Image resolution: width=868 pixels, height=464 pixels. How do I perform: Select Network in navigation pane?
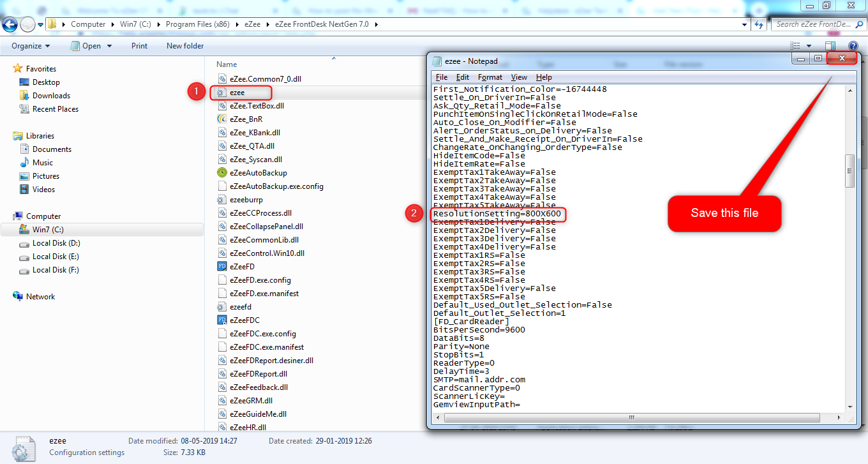[40, 297]
